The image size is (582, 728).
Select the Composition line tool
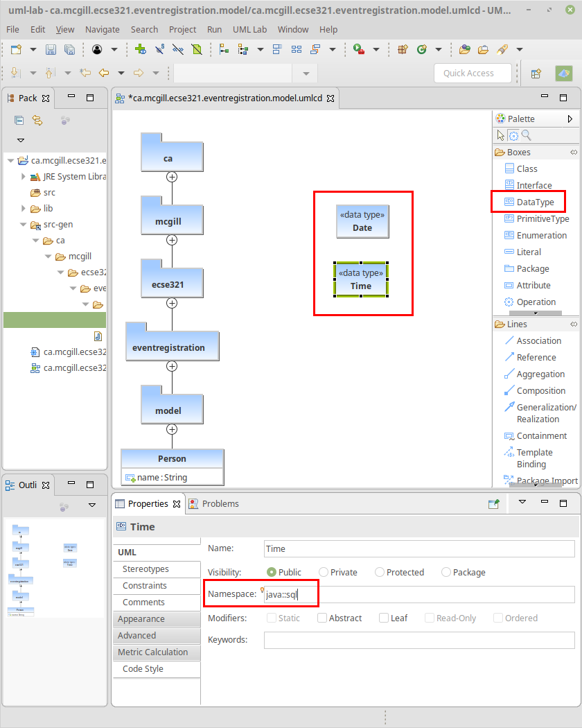pyautogui.click(x=535, y=391)
